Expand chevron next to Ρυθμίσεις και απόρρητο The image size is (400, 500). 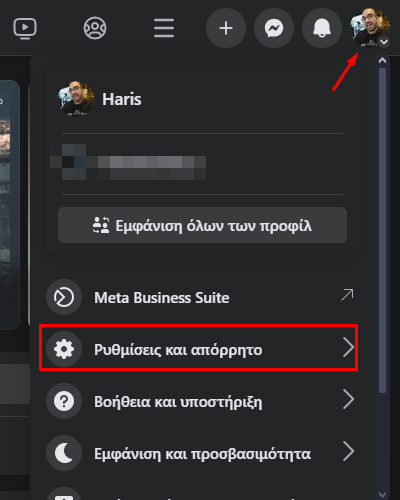pos(349,348)
